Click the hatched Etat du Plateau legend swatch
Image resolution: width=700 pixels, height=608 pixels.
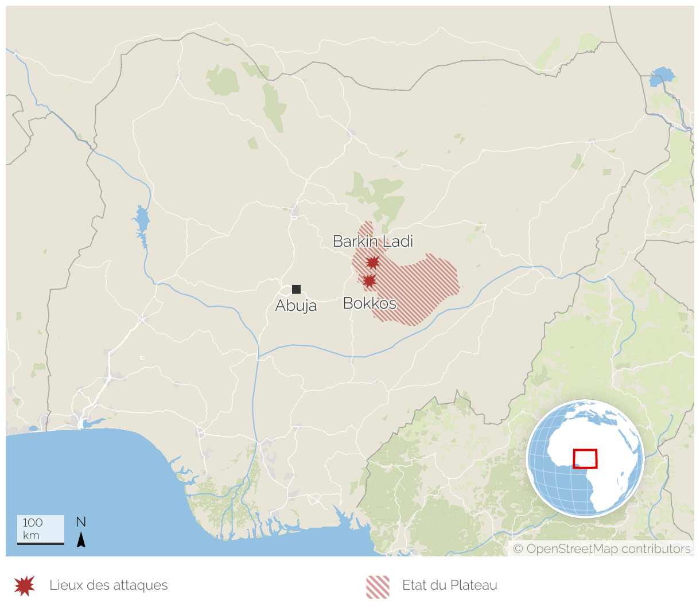tap(378, 587)
